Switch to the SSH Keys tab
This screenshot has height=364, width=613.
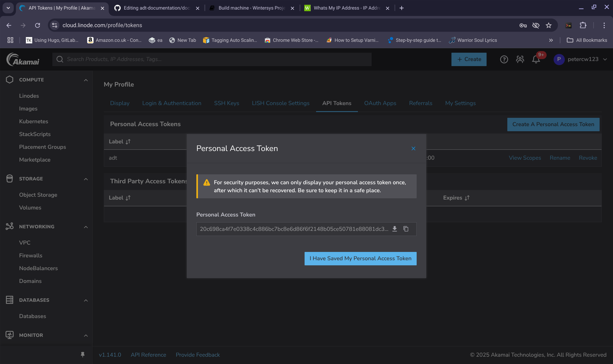click(226, 103)
